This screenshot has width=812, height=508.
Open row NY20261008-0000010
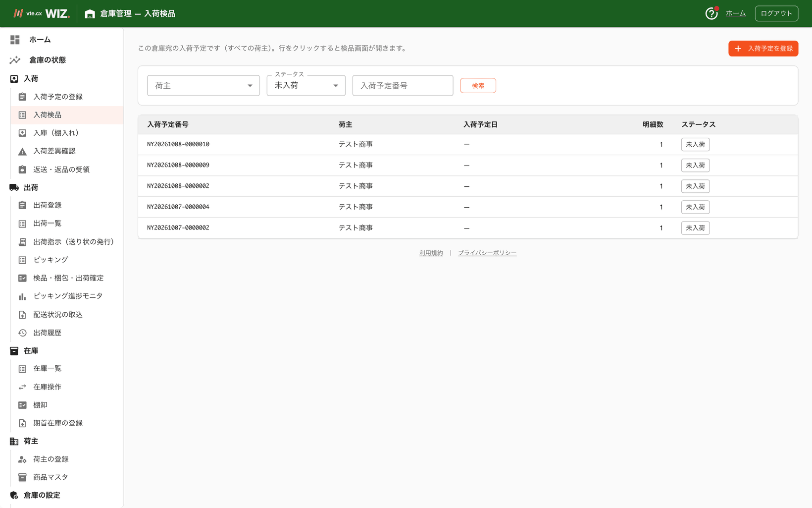(x=468, y=145)
